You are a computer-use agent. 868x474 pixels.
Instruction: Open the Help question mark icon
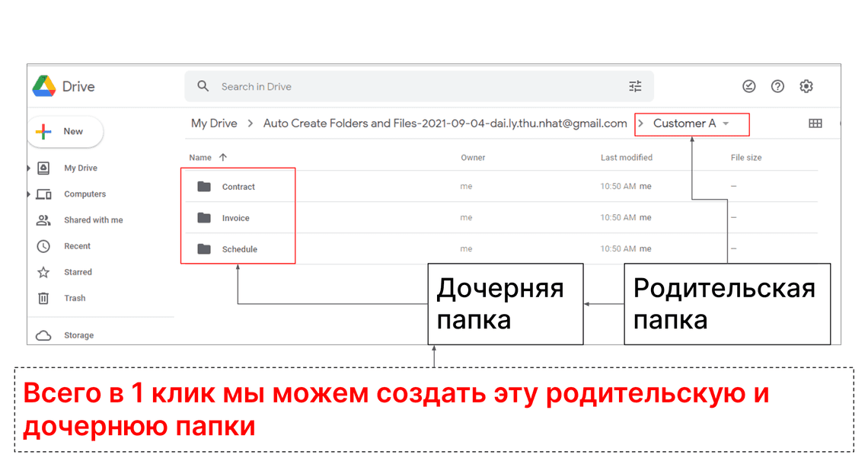click(x=777, y=87)
